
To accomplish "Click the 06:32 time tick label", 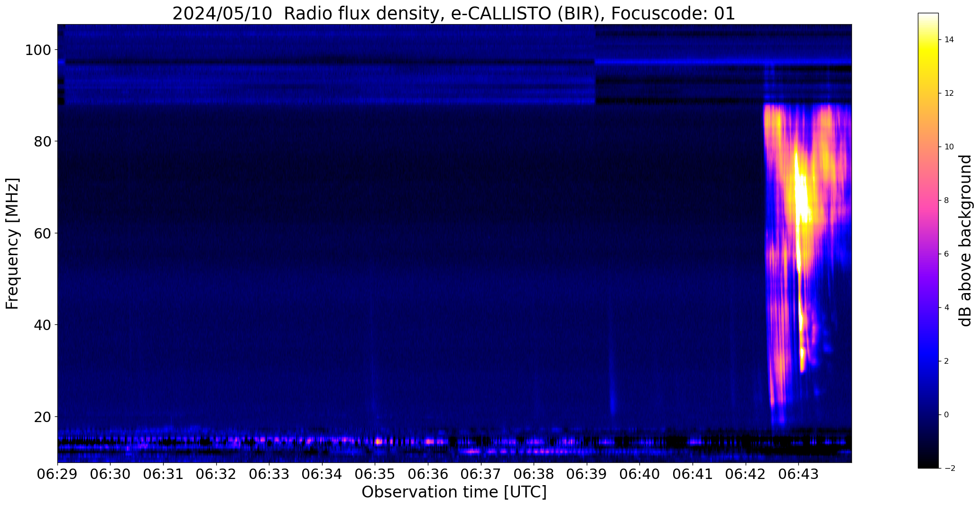I will coord(216,474).
